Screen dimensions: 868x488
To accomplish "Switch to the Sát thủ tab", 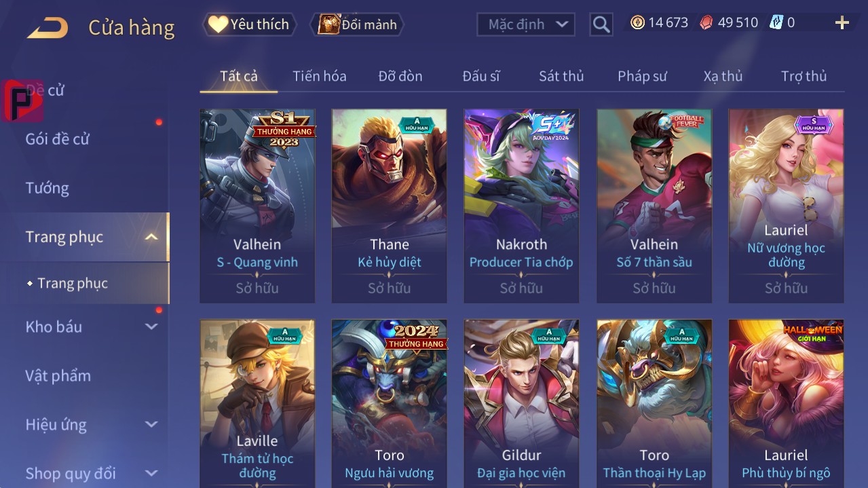I will tap(561, 76).
